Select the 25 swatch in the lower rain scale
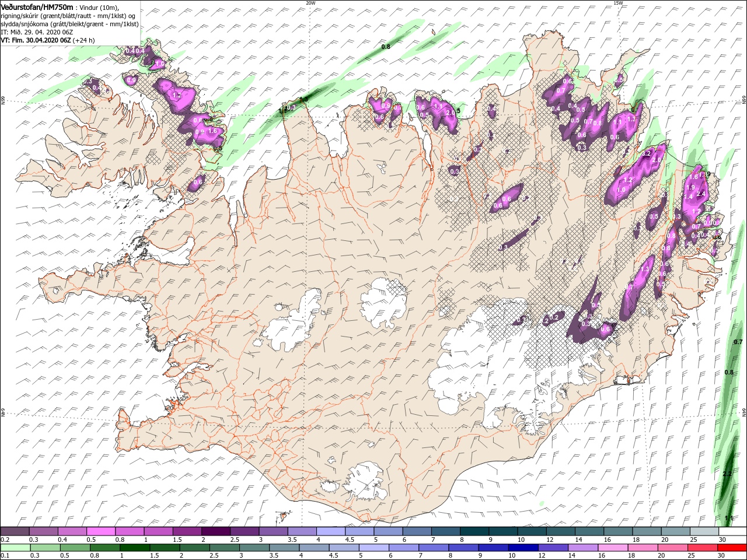Viewport: 747px width, 560px height. [702, 548]
